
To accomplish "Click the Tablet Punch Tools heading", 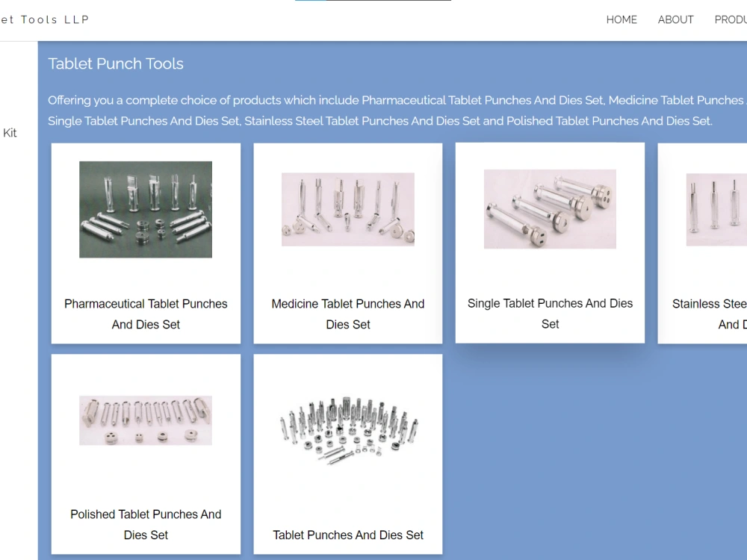I will (116, 63).
